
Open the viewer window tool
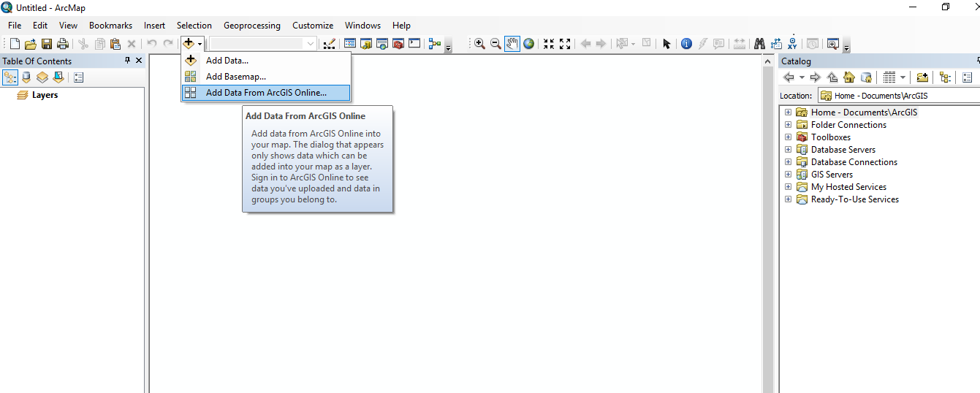pos(833,44)
